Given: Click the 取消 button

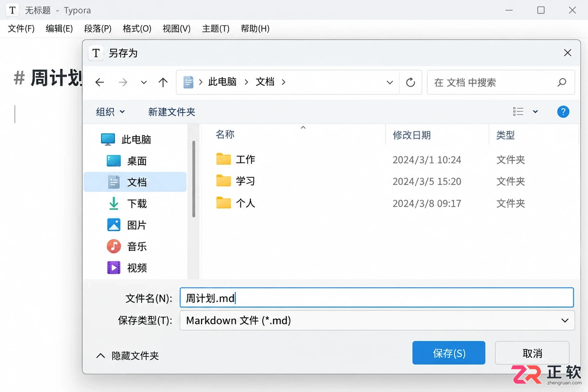Looking at the screenshot, I should [x=532, y=353].
